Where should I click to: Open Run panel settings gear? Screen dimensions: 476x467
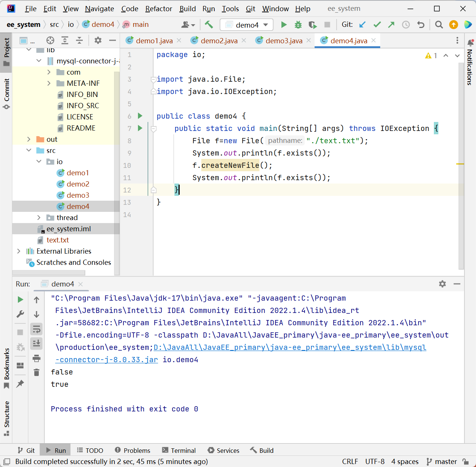coord(442,284)
